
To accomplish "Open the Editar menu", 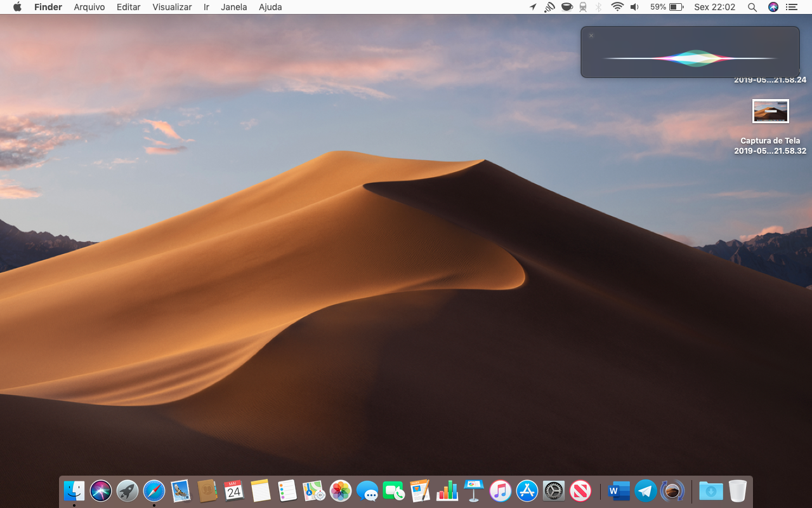I will [129, 7].
